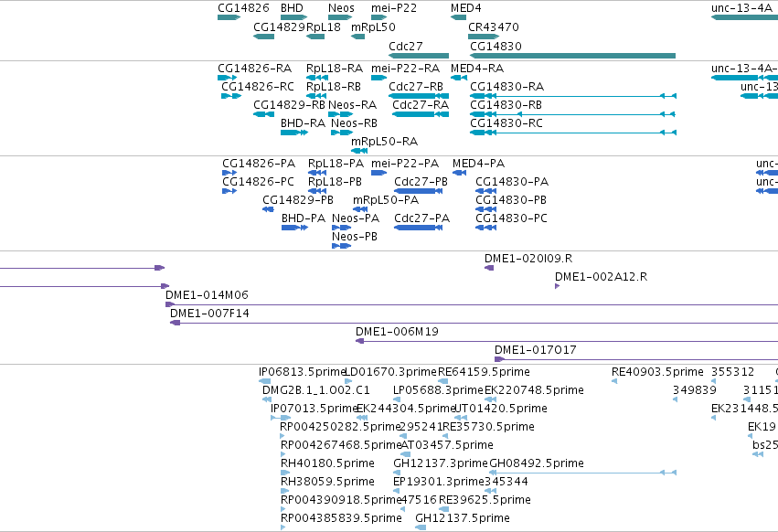Click transcript Cdc27-RA
The image size is (778, 532).
(x=421, y=114)
